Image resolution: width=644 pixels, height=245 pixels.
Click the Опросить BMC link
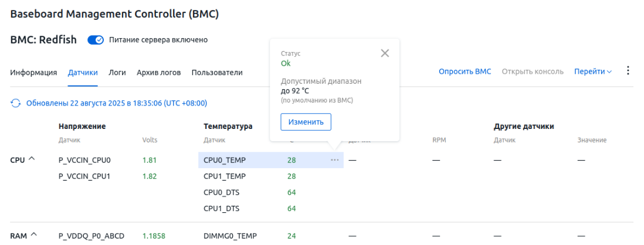tap(465, 72)
